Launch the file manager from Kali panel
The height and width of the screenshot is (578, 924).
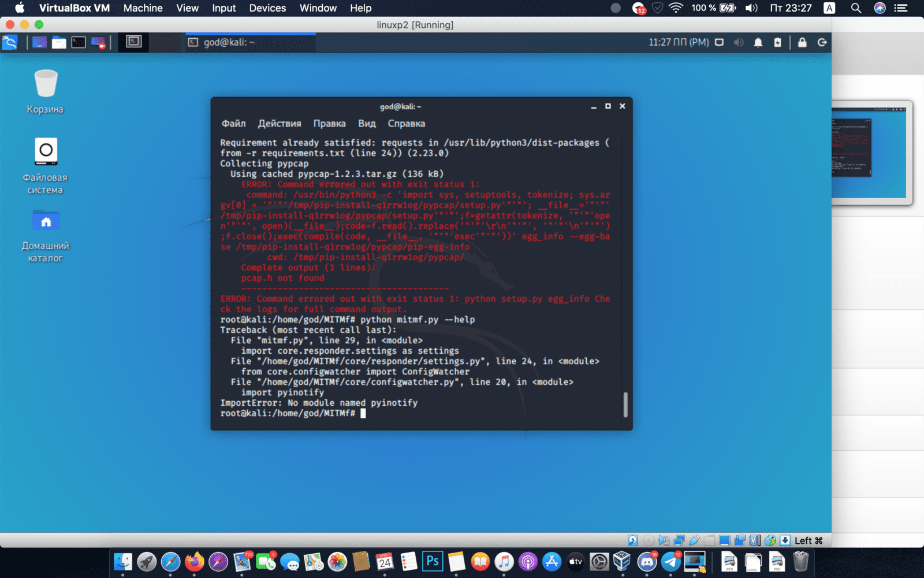tap(59, 42)
